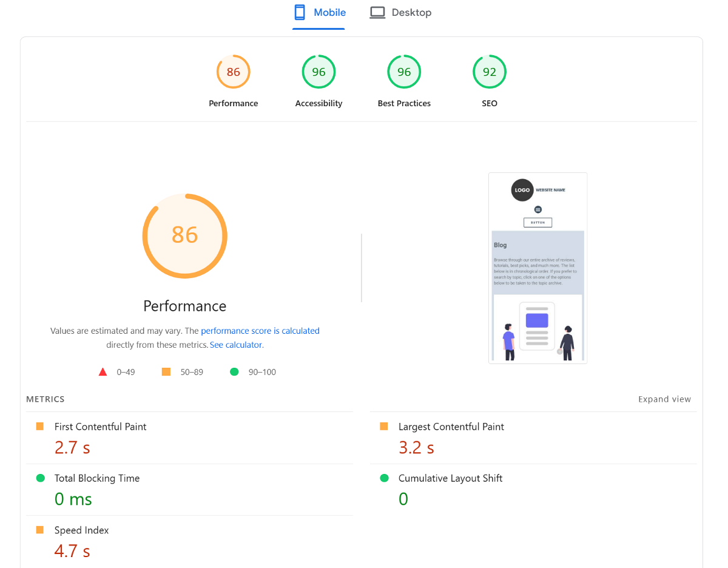Select the Mobile tab
Image resolution: width=728 pixels, height=568 pixels.
click(318, 12)
